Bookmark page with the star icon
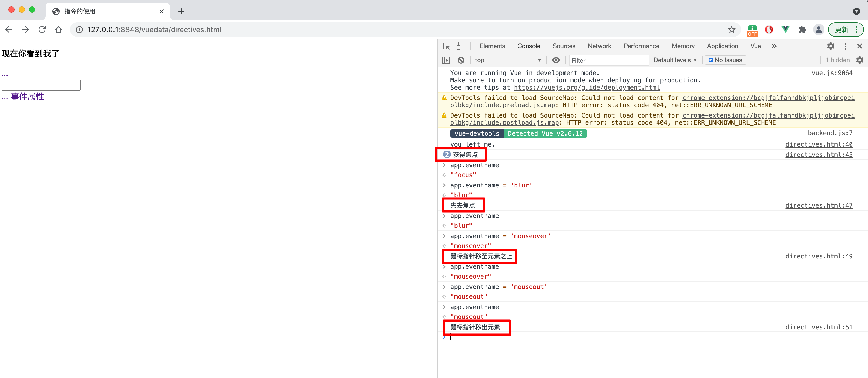This screenshot has width=868, height=378. pyautogui.click(x=731, y=30)
